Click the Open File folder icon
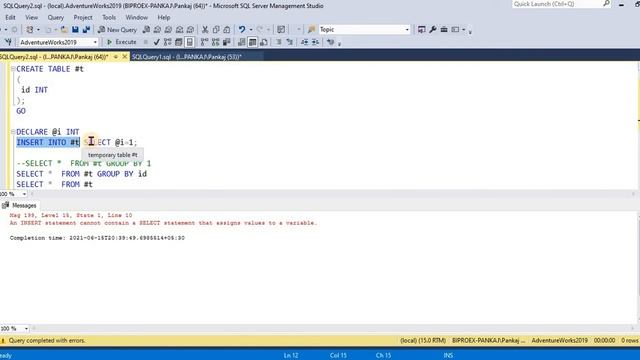Viewport: 640px width, 360px height. click(64, 29)
